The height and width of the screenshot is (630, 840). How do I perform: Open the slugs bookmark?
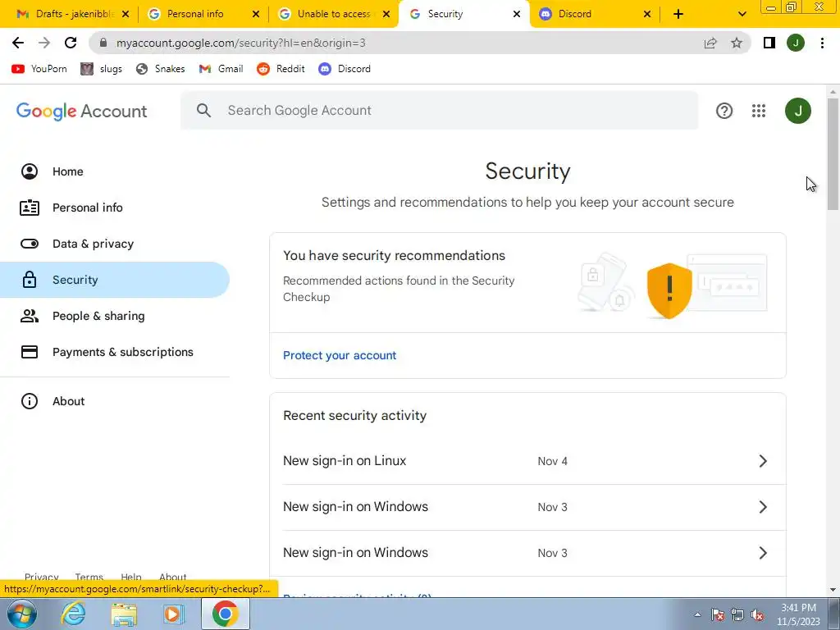[101, 69]
